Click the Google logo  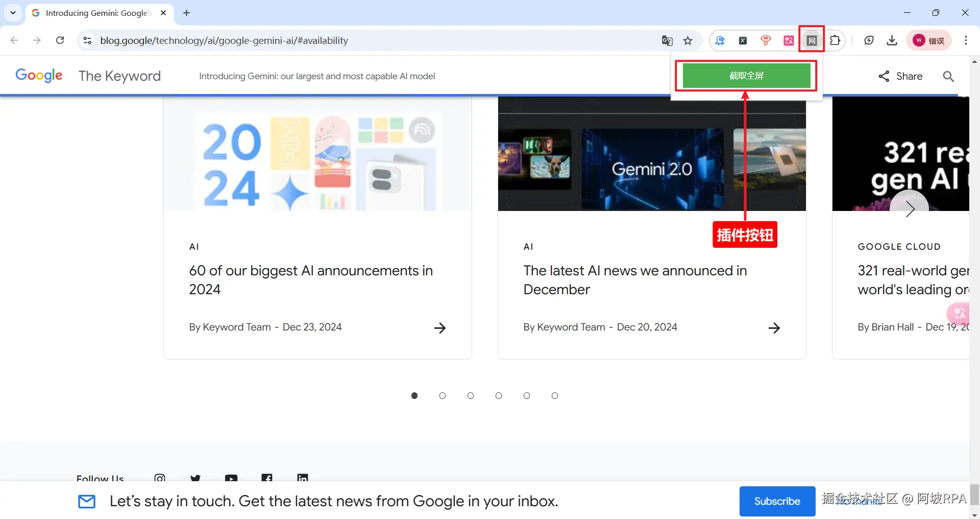tap(39, 76)
